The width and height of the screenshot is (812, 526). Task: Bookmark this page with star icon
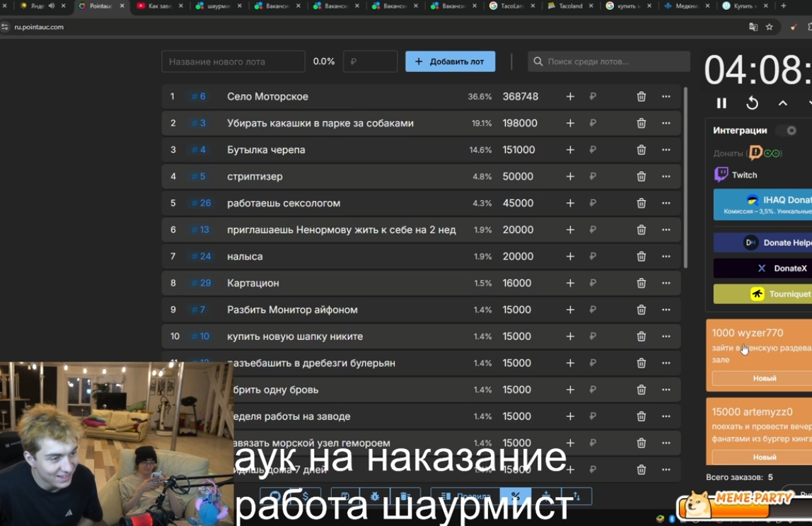point(769,27)
